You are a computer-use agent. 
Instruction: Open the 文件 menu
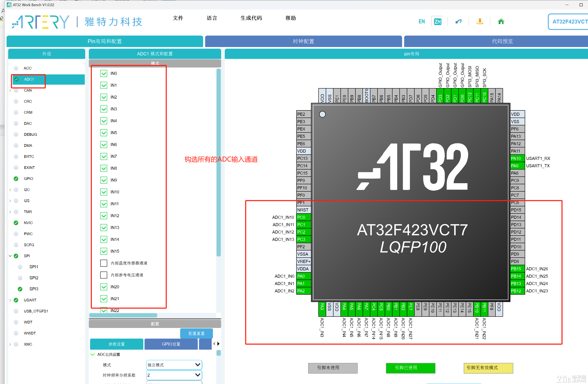pyautogui.click(x=178, y=18)
